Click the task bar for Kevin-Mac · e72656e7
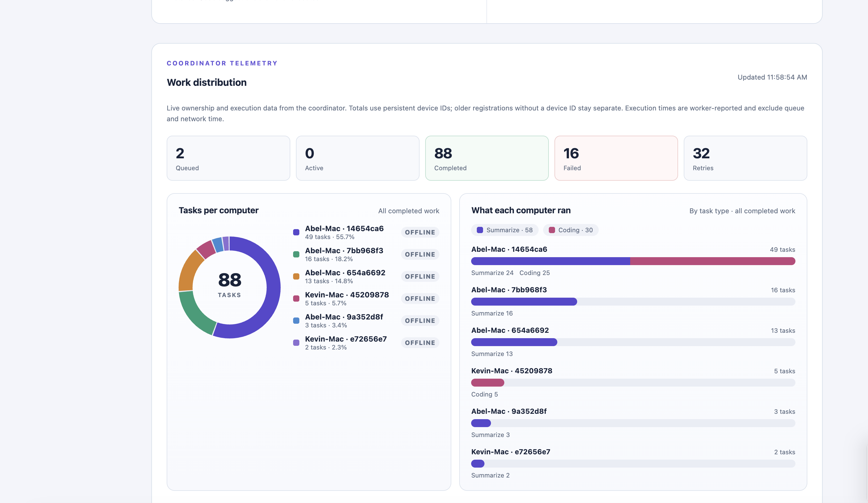Screen dimensions: 868x503 633,463
